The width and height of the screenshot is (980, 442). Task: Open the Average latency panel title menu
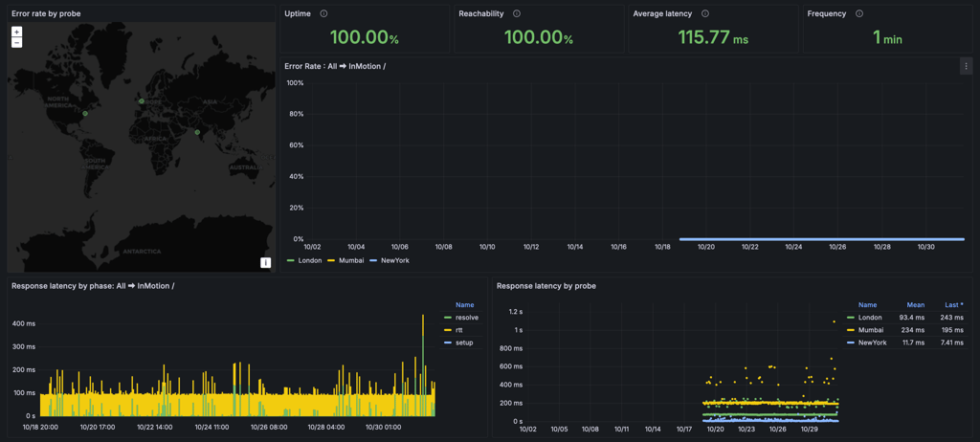[662, 13]
